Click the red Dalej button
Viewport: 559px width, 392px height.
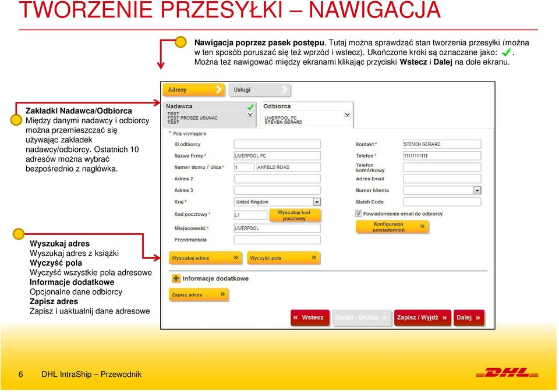[x=469, y=318]
